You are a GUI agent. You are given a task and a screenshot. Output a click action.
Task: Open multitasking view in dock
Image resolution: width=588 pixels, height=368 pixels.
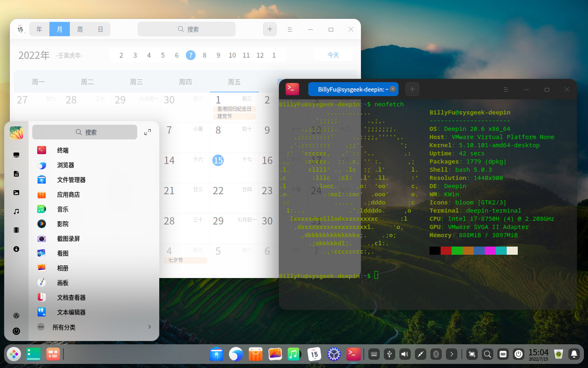53,354
